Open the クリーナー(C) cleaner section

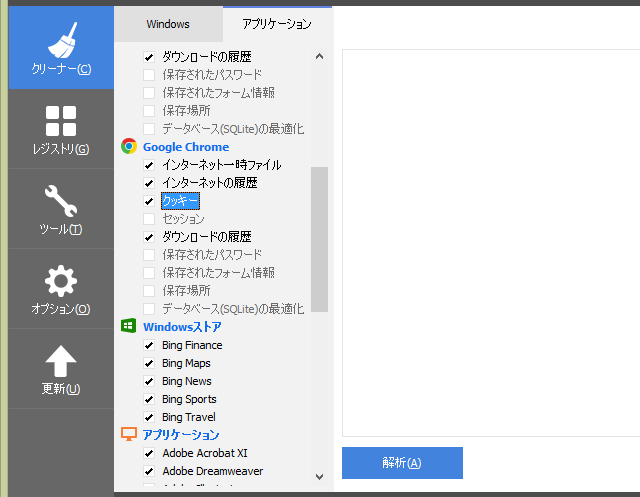pos(61,48)
